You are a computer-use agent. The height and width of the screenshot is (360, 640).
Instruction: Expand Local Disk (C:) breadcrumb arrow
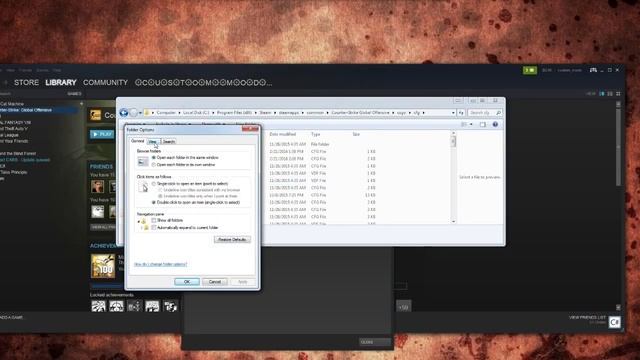tap(213, 113)
